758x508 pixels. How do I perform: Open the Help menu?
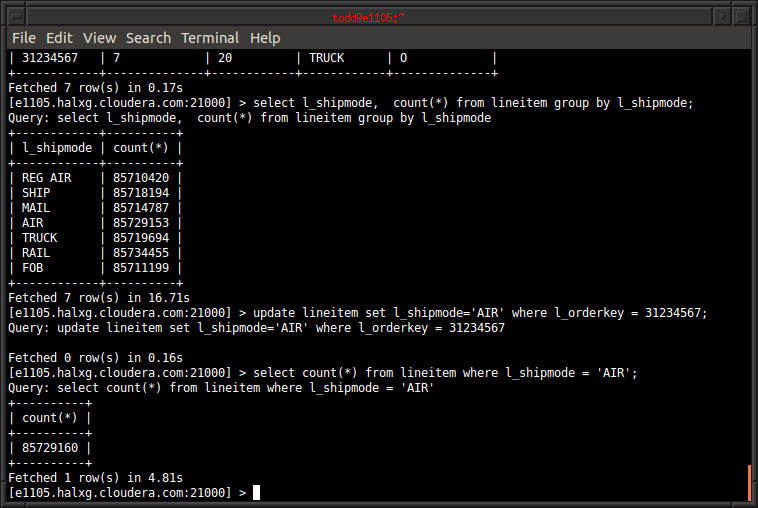click(x=265, y=38)
